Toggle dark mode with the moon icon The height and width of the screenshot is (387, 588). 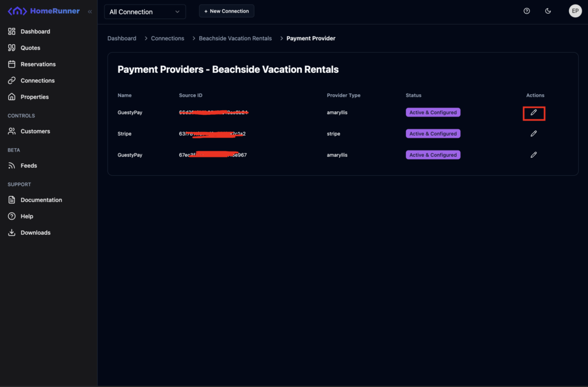pyautogui.click(x=548, y=11)
